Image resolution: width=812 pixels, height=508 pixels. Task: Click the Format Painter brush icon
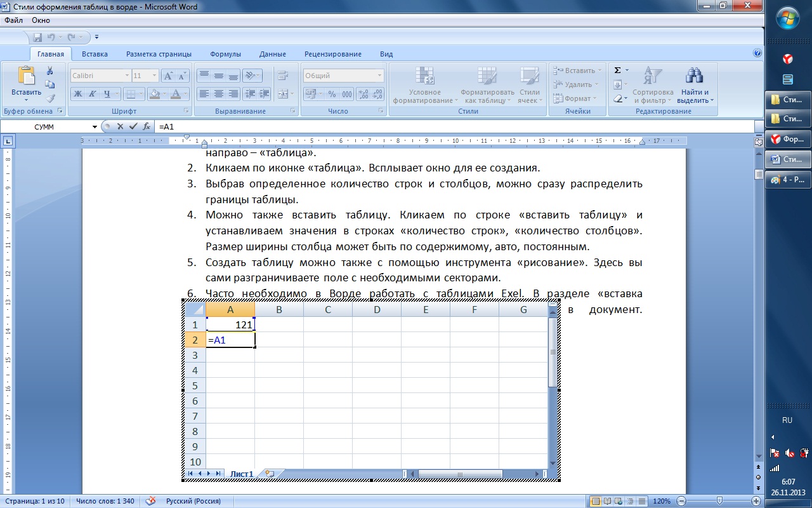(x=50, y=98)
